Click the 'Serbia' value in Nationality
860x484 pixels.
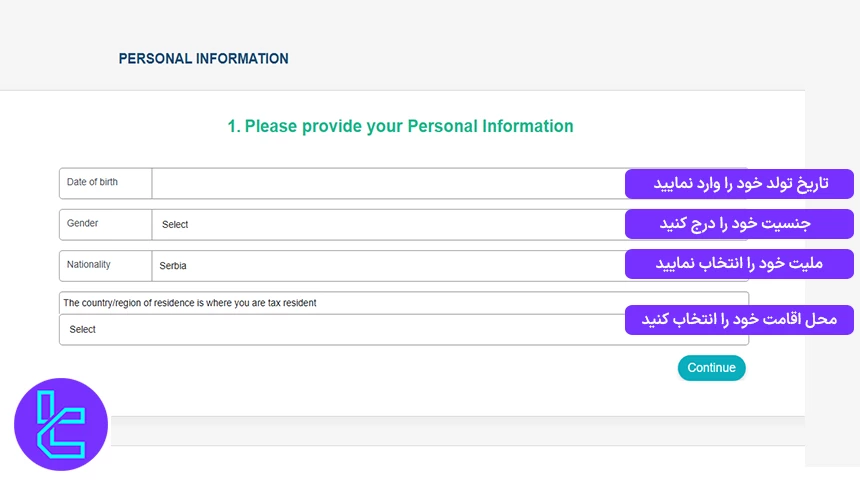173,266
